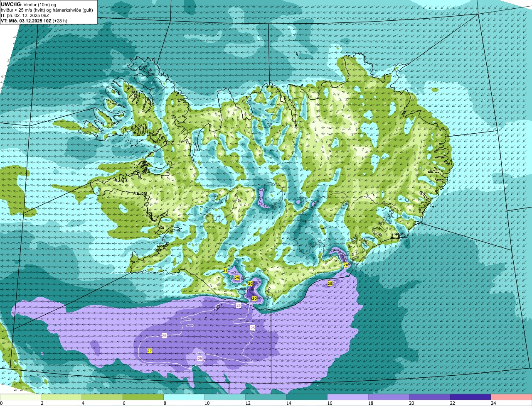The image size is (532, 406).
Task: Click the legend scale number 16
Action: (x=330, y=403)
